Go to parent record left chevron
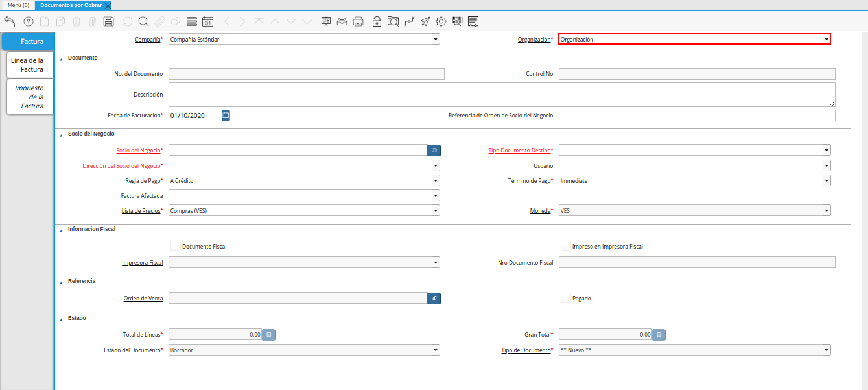Screen dimensions: 868x390 pos(227,21)
